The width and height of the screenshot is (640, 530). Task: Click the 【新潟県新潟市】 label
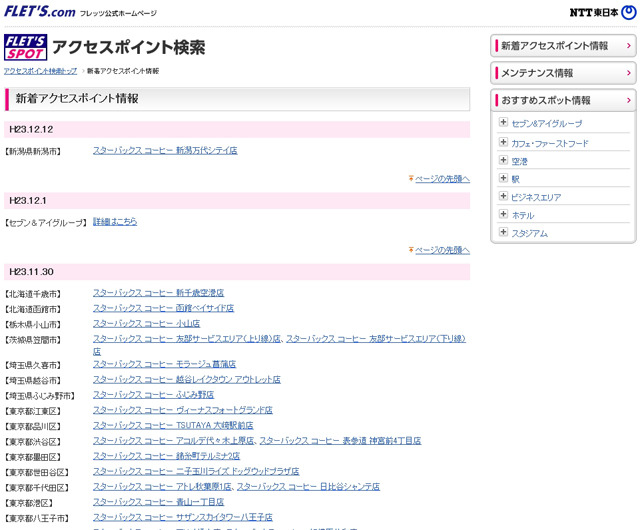pyautogui.click(x=33, y=151)
